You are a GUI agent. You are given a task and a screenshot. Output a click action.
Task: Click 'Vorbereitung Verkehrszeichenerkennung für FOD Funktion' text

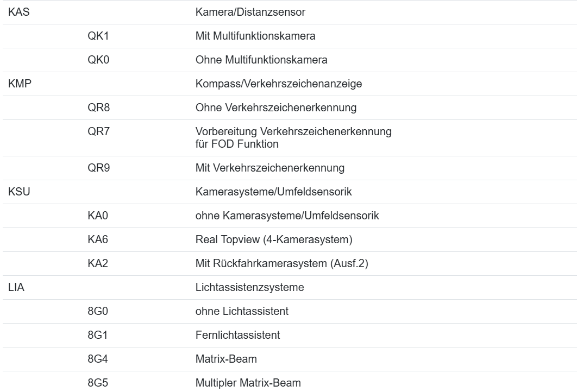293,138
